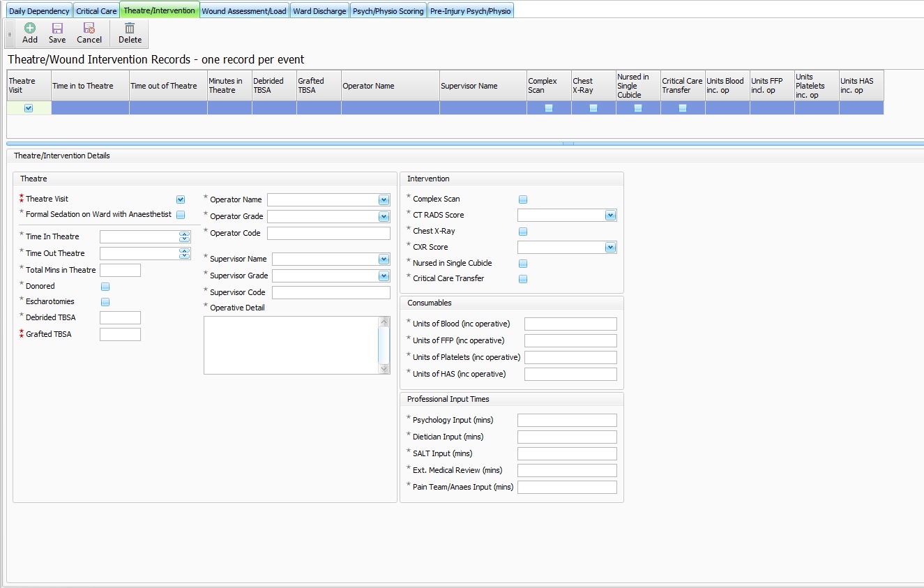Enable Formal Sedation on Ward with Anaesthetist
The image size is (924, 588).
181,215
